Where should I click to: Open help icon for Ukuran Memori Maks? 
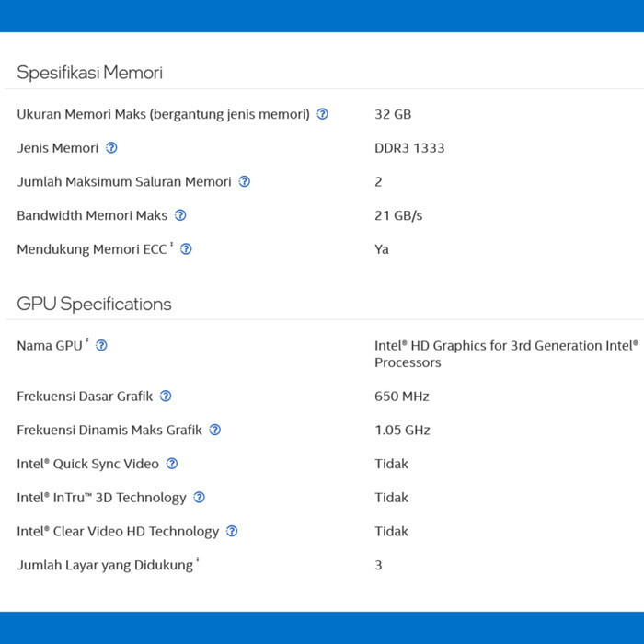click(322, 114)
